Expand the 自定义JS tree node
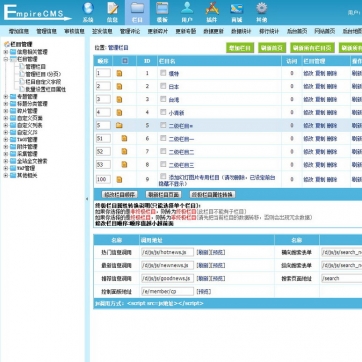 pos(6,132)
